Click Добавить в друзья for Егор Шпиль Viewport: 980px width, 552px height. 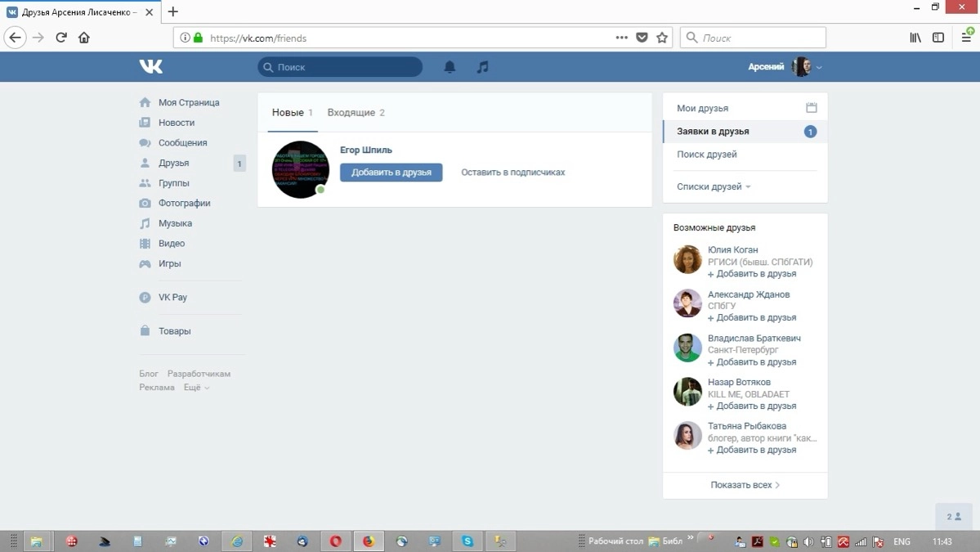tap(391, 172)
